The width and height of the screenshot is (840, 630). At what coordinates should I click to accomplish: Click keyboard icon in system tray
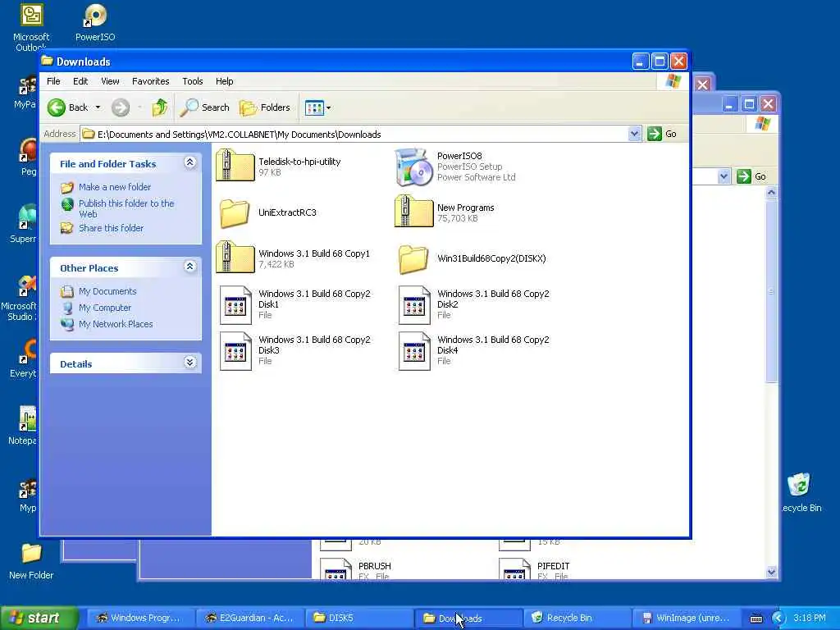click(x=756, y=619)
